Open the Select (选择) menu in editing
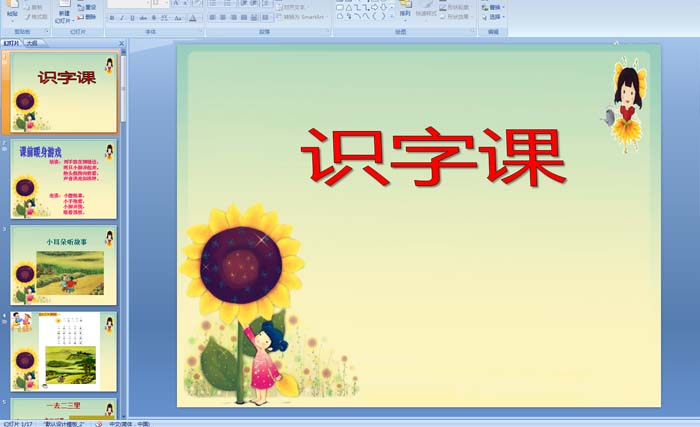The height and width of the screenshot is (427, 700). pyautogui.click(x=493, y=17)
